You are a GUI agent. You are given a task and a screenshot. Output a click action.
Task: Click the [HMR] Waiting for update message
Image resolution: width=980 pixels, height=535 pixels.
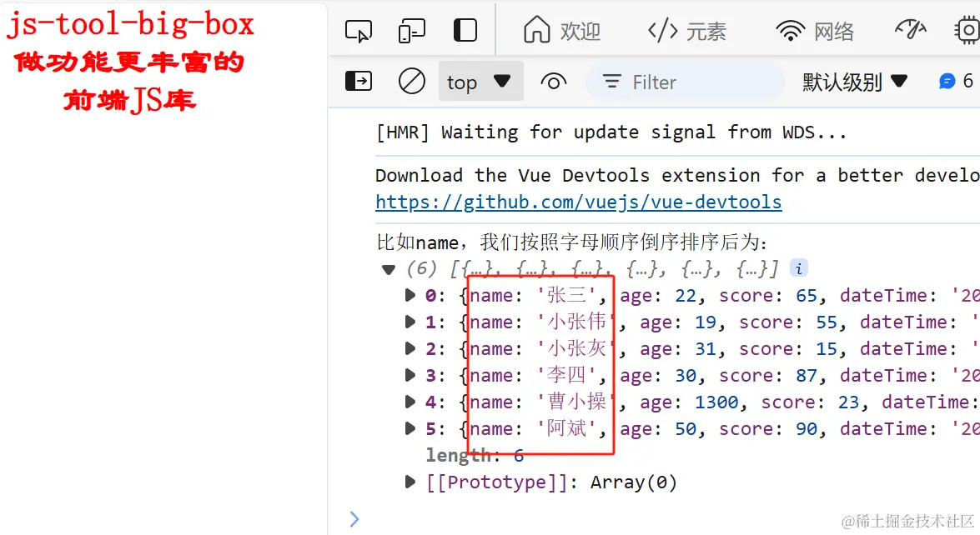pos(611,132)
